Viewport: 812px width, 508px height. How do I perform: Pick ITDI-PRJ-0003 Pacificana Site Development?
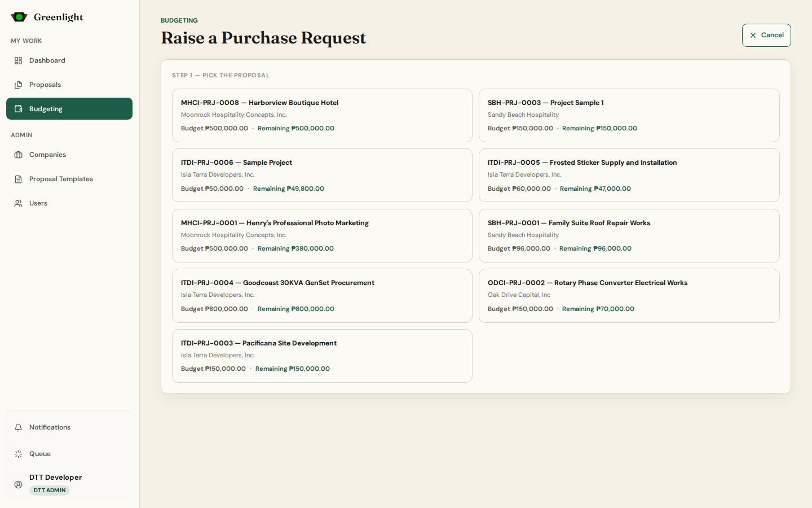322,356
